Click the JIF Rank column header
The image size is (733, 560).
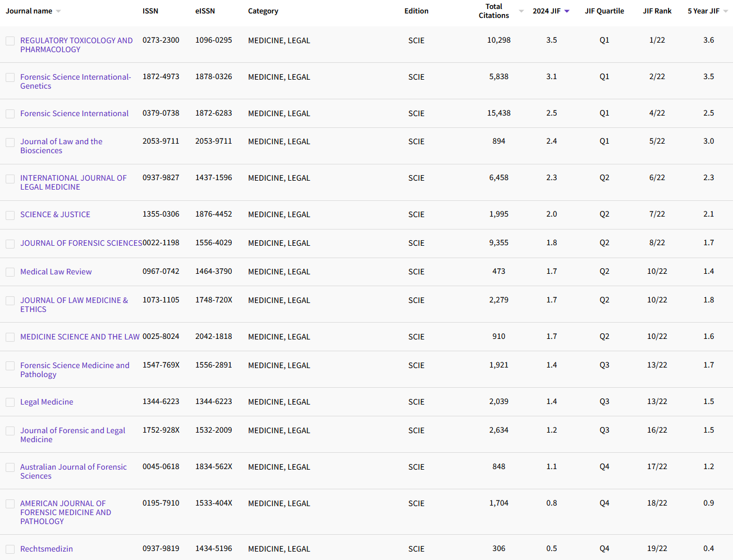[657, 11]
